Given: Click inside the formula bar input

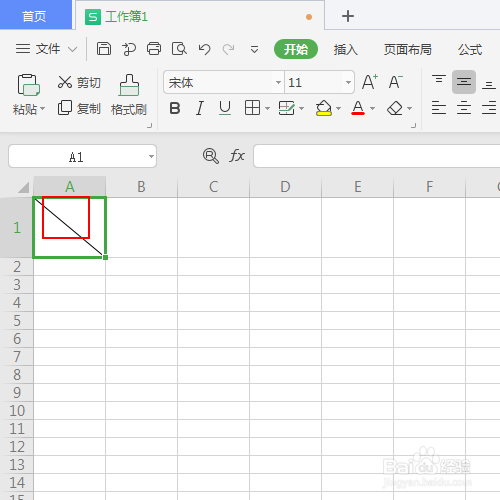Looking at the screenshot, I should (x=377, y=156).
